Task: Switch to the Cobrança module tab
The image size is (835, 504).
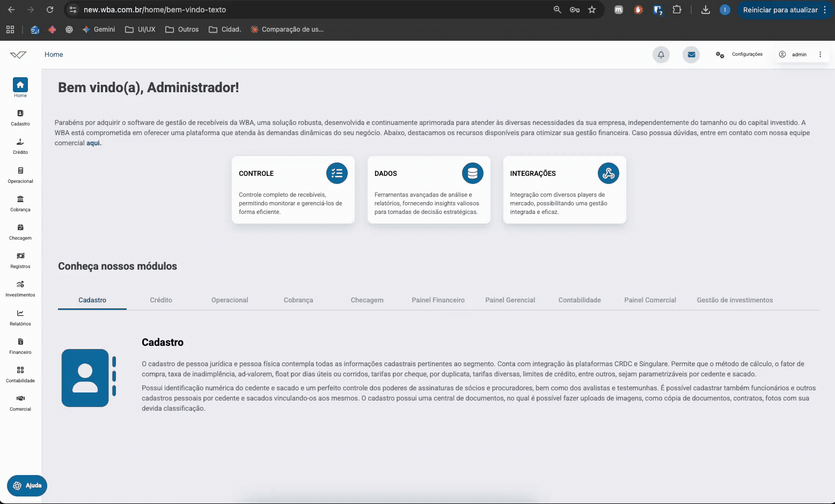Action: pos(298,300)
